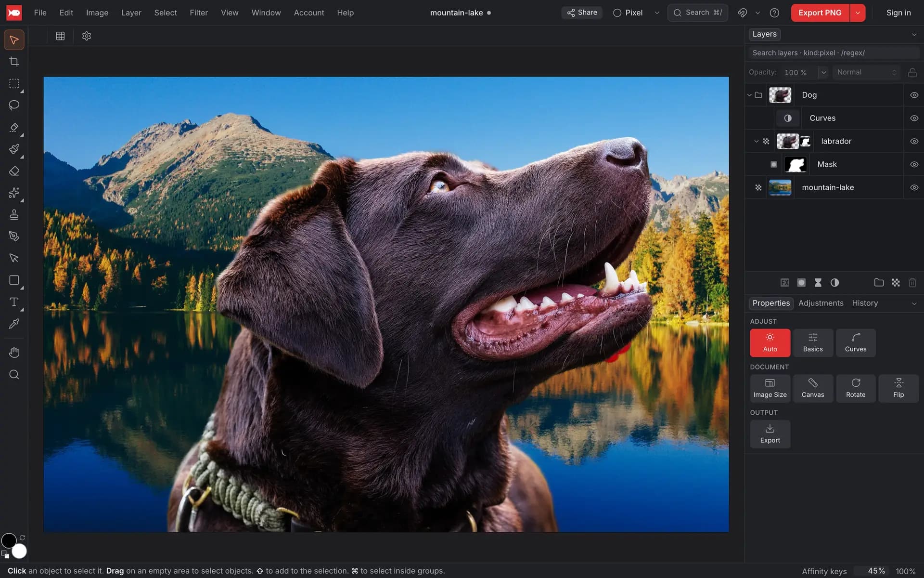Image resolution: width=924 pixels, height=578 pixels.
Task: Select the rectangular Marquee selection tool
Action: (x=14, y=83)
